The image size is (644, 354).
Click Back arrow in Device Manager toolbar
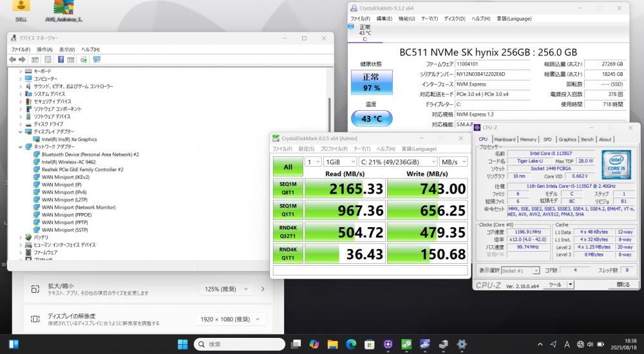[13, 60]
